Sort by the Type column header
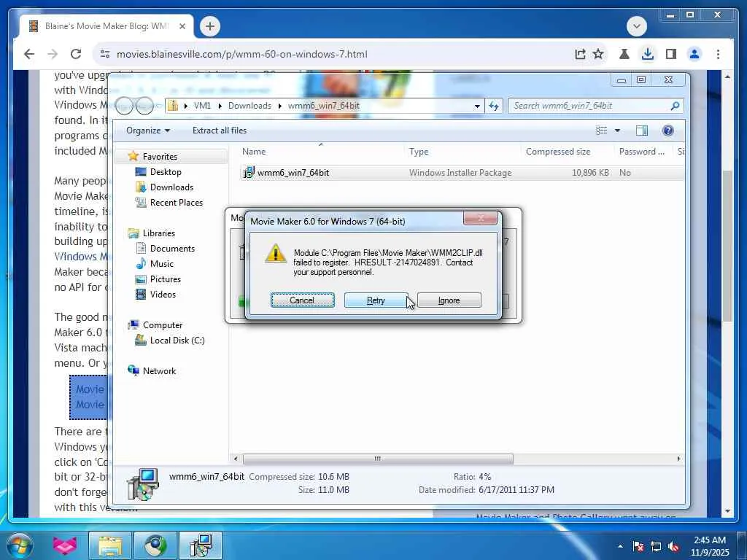The image size is (747, 560). click(419, 152)
